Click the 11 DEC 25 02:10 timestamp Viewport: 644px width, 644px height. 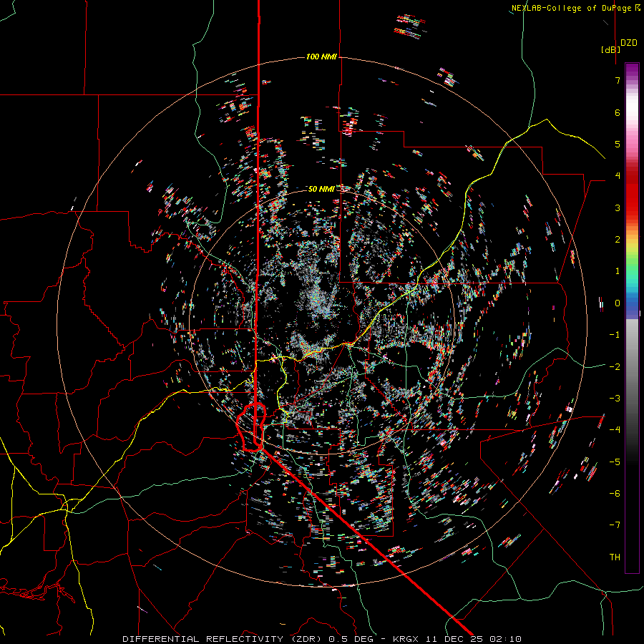click(474, 639)
